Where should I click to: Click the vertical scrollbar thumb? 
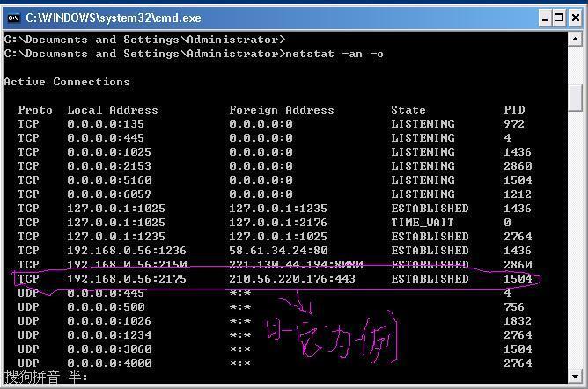coord(575,97)
